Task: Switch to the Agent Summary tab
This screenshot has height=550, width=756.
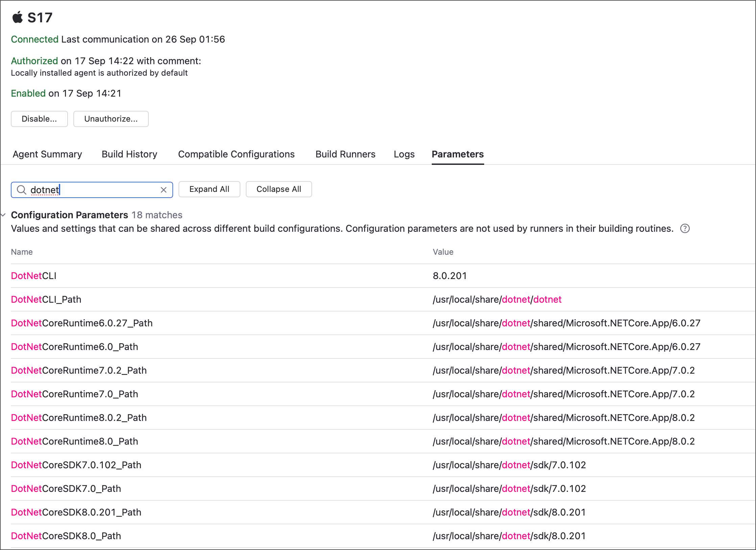Action: click(x=47, y=154)
